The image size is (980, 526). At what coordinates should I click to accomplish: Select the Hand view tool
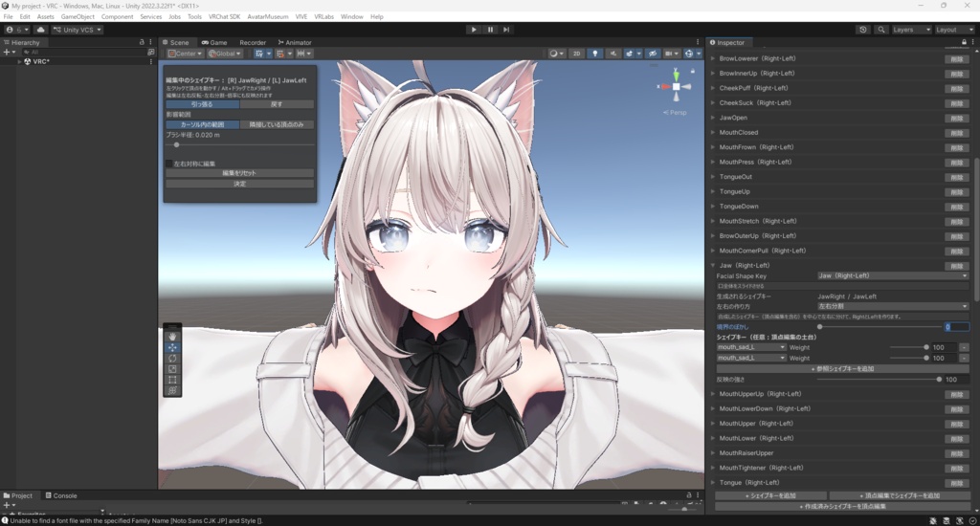tap(172, 337)
